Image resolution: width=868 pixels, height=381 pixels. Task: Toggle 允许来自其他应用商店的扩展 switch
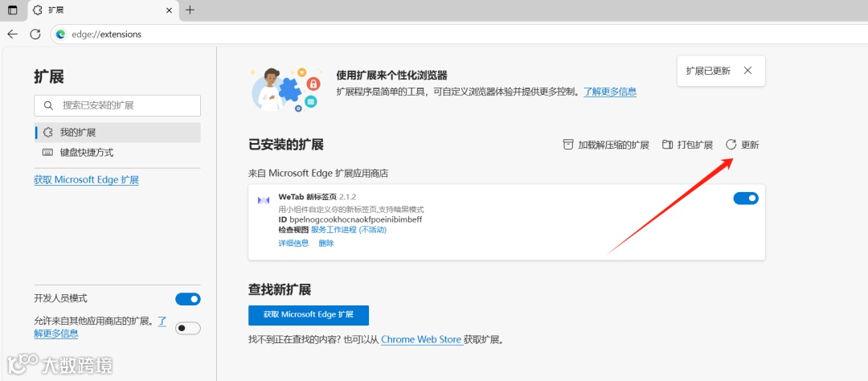(x=187, y=329)
